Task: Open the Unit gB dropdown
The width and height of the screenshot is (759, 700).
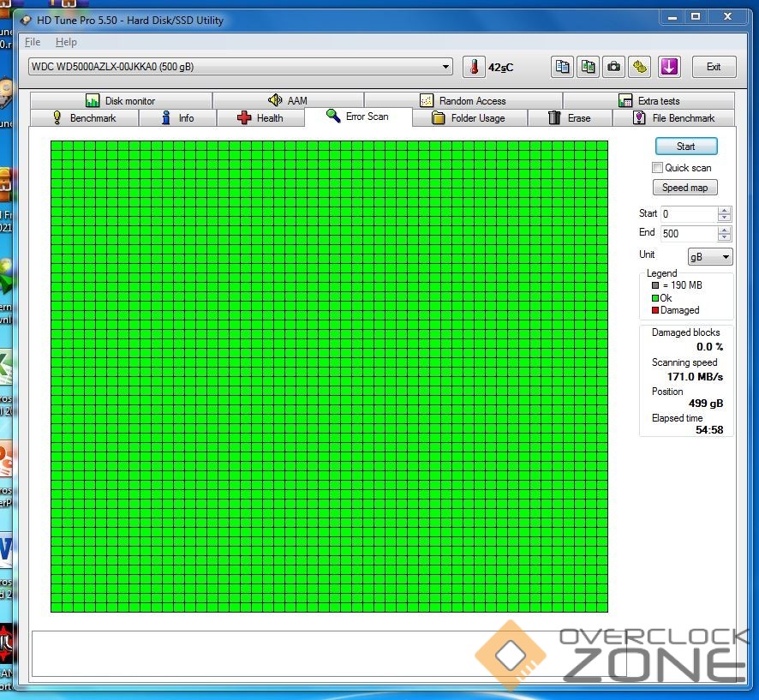Action: (x=710, y=257)
